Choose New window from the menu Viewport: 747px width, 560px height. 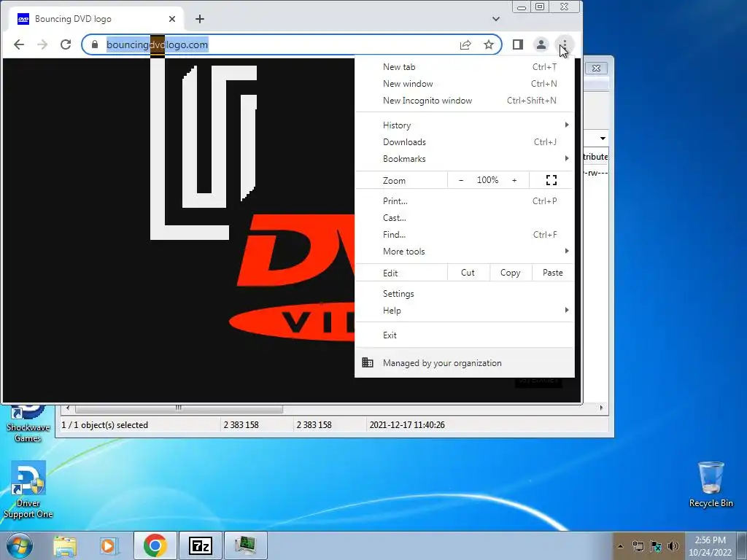pos(465,84)
